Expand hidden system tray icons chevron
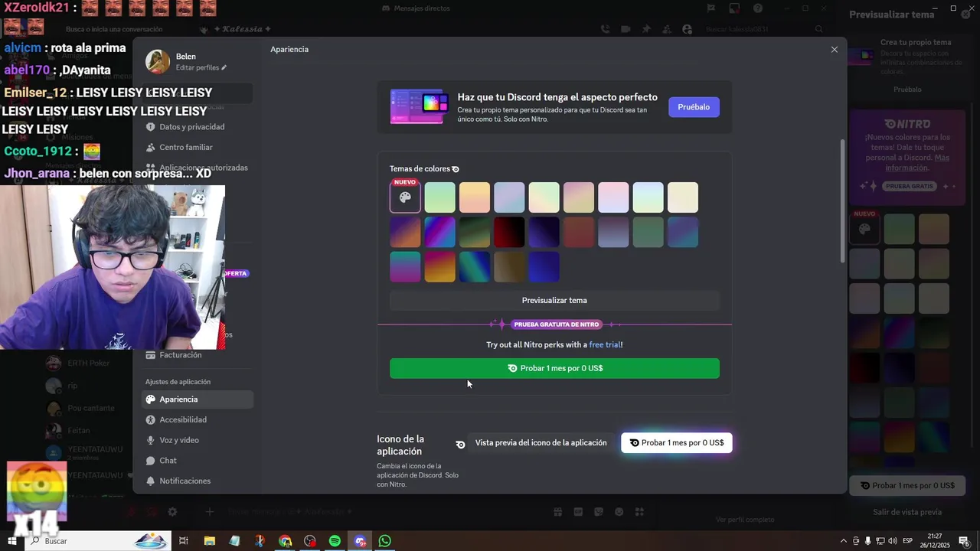The image size is (980, 551). 844,541
